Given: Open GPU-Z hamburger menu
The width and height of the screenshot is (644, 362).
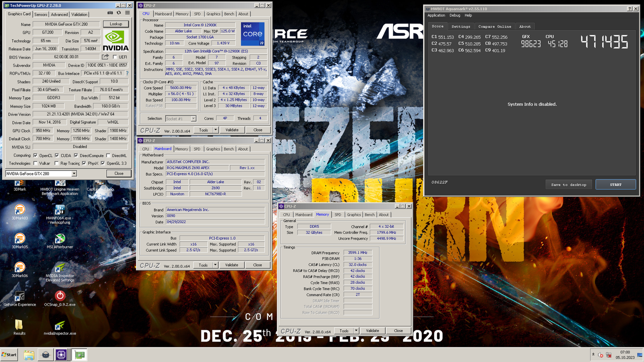Looking at the screenshot, I should (127, 13).
